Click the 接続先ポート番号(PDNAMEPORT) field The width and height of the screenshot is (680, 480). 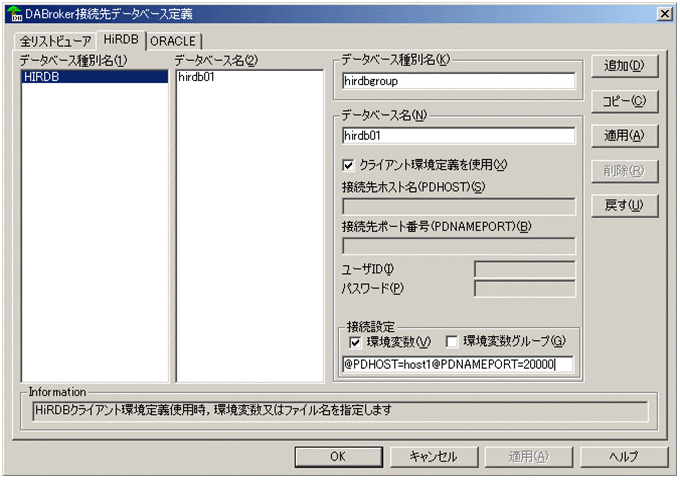click(x=458, y=245)
